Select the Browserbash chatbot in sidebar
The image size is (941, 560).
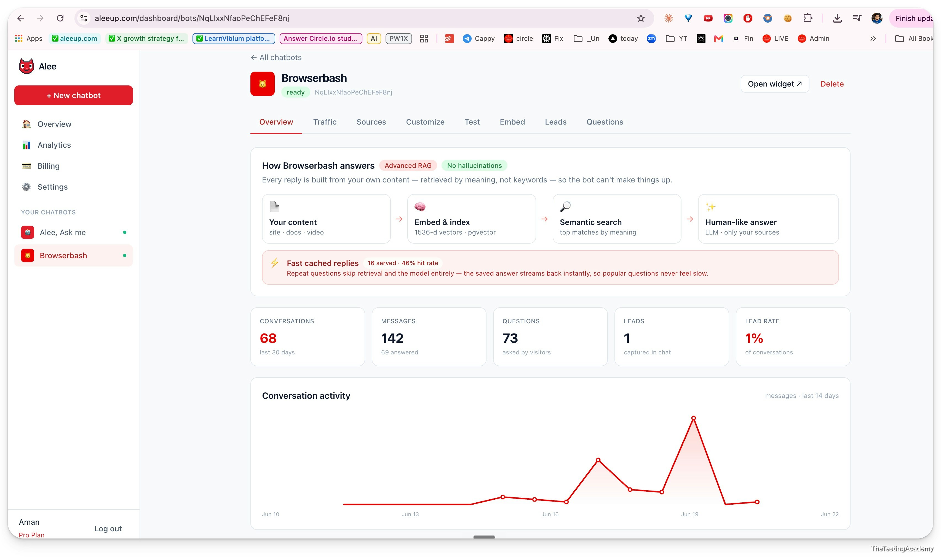tap(74, 255)
